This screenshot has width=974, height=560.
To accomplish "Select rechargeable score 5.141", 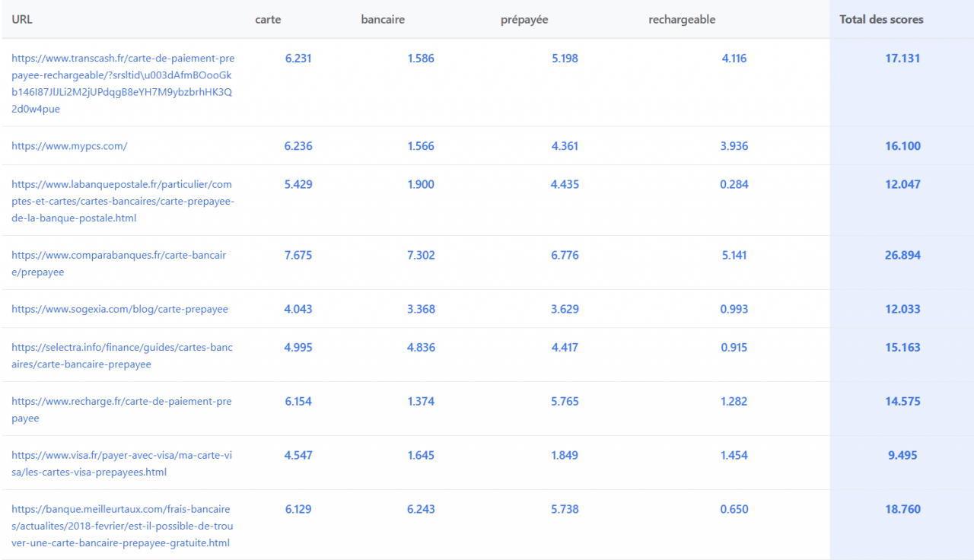I will (x=734, y=255).
